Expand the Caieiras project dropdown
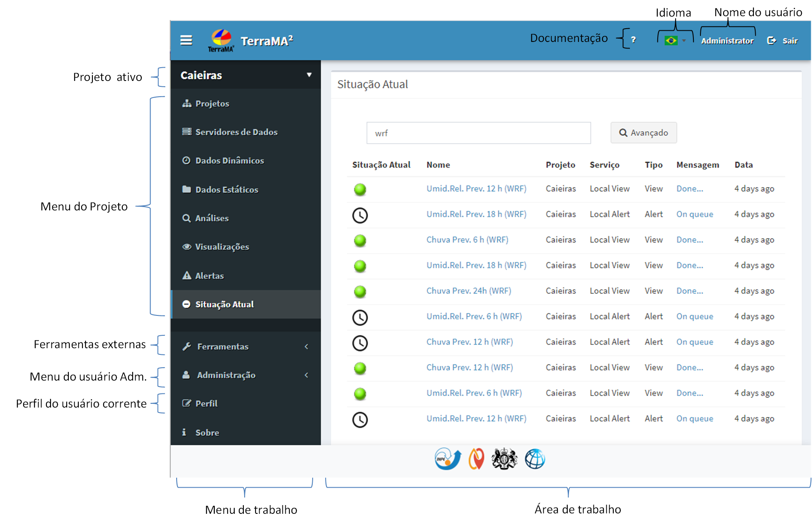The image size is (812, 525). pos(309,75)
